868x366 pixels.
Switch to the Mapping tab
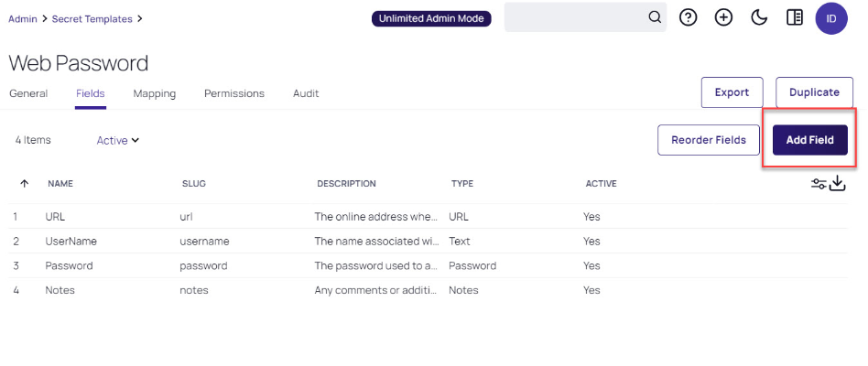click(154, 93)
